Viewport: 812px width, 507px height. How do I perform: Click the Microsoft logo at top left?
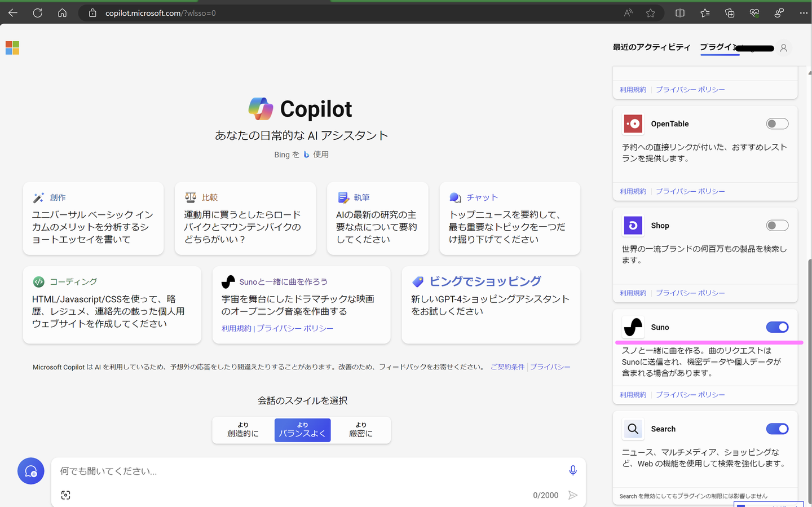point(12,48)
